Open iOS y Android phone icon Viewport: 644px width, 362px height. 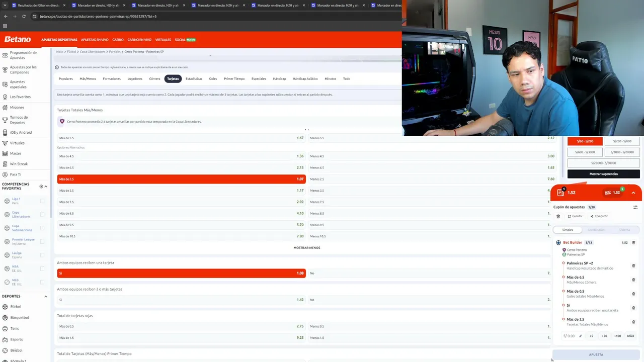click(5, 132)
